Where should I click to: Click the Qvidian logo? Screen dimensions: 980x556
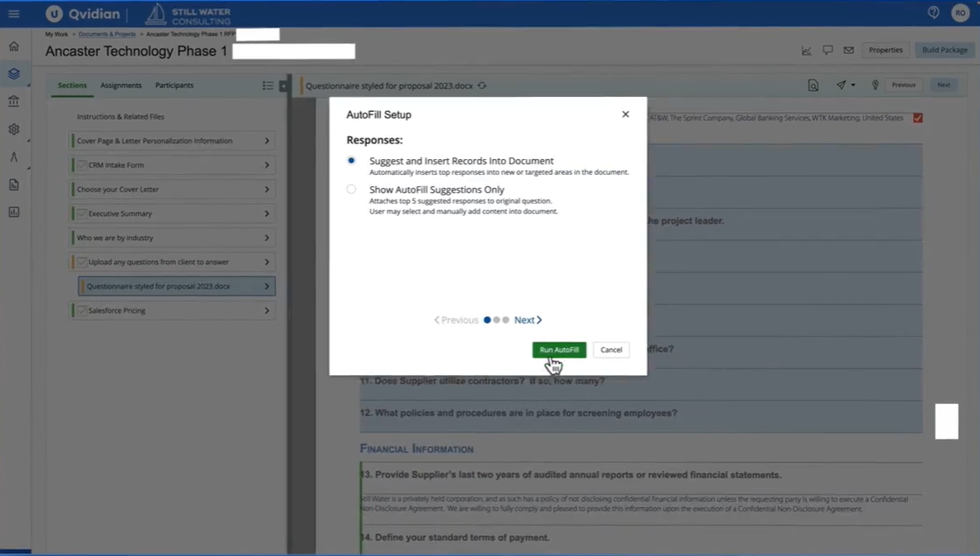pyautogui.click(x=82, y=13)
